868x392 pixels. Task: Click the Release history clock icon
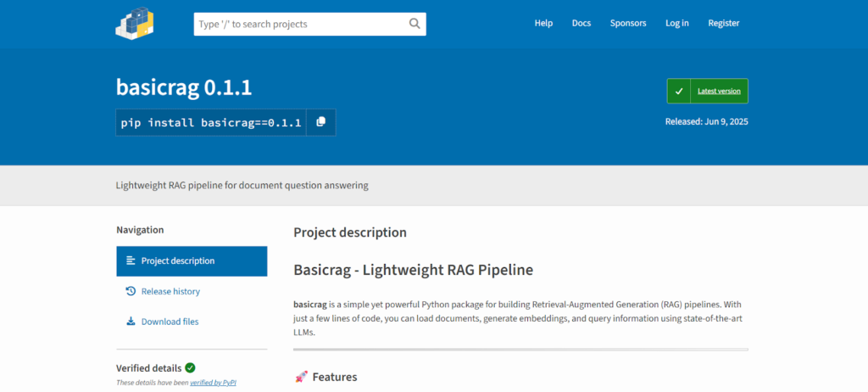[131, 291]
